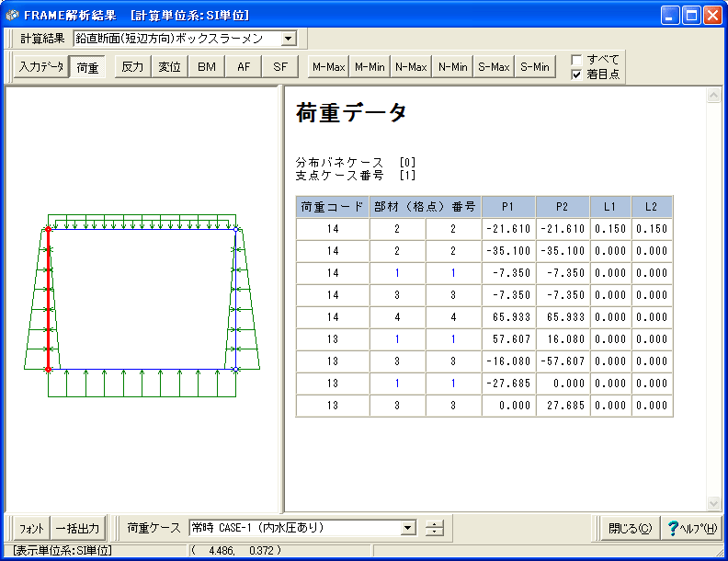Click the P1 cell showing -16.080
The width and height of the screenshot is (728, 561).
pos(508,361)
